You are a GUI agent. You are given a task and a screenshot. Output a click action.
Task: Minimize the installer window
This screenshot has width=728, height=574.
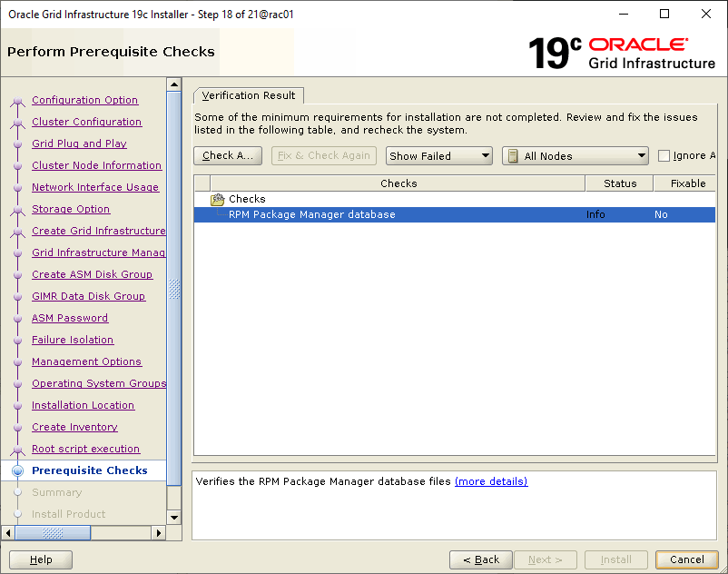(624, 14)
